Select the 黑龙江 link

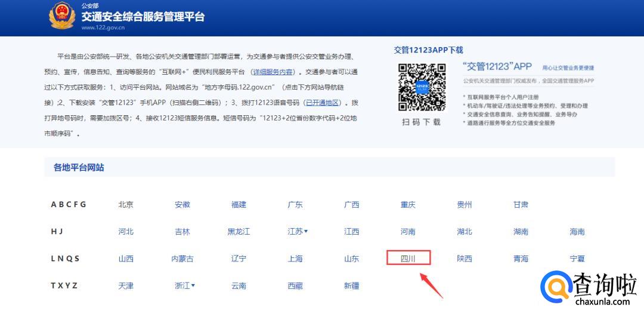tap(239, 232)
